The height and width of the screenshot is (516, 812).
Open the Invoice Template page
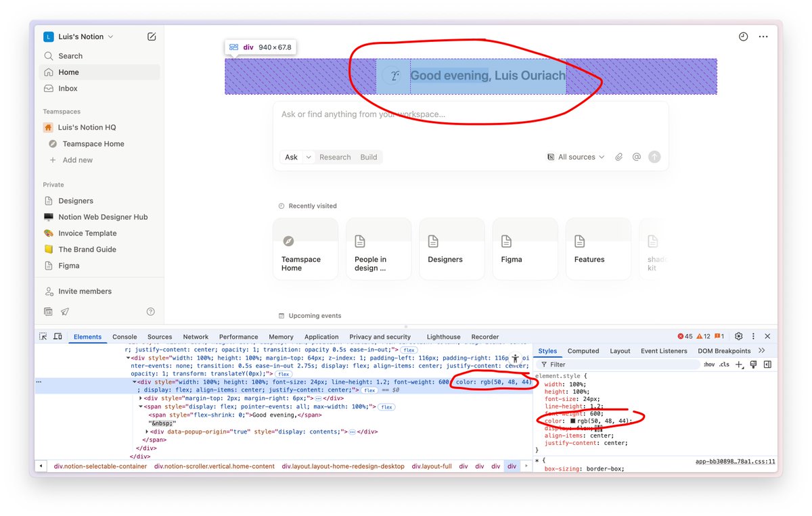tap(100, 233)
